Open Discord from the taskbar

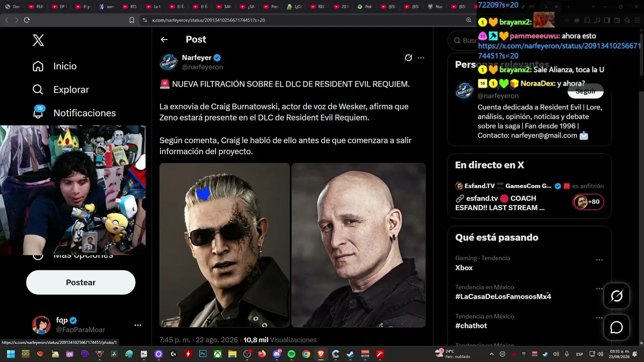coord(276,354)
